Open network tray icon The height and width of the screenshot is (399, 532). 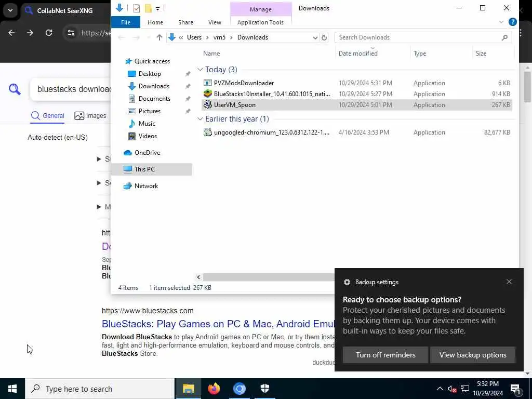465,389
